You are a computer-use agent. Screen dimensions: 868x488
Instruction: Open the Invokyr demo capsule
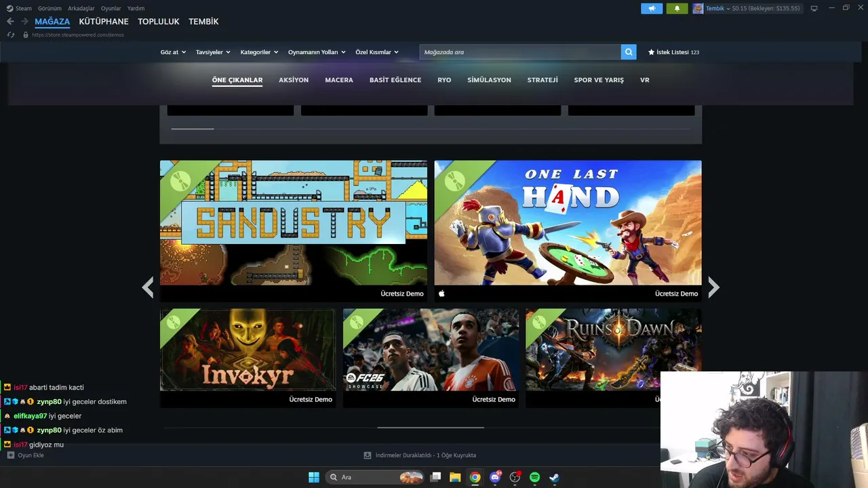[x=248, y=358]
